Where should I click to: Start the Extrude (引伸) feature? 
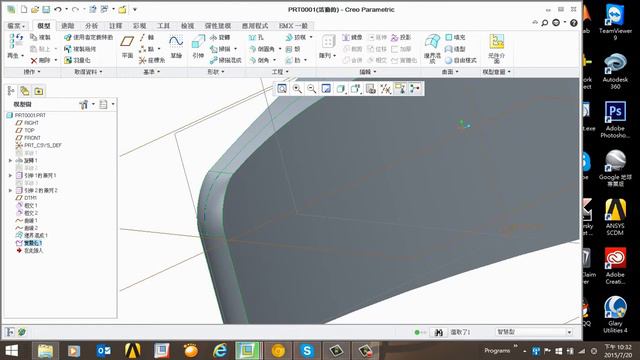pos(198,47)
